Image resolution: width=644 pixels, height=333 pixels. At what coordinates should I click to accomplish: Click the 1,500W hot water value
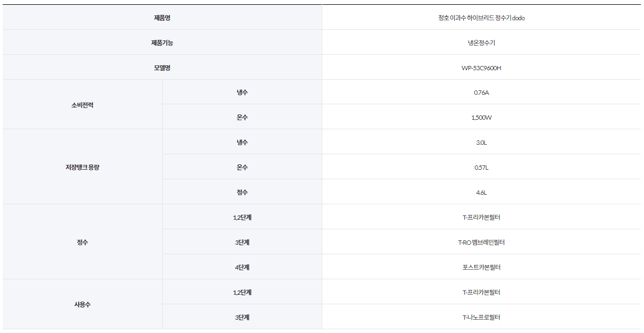point(481,118)
